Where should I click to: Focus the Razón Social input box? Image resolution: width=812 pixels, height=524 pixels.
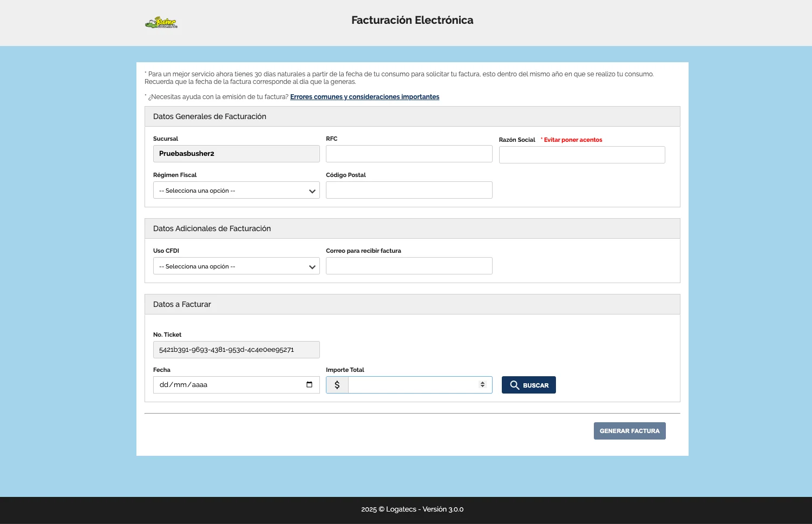tap(581, 155)
